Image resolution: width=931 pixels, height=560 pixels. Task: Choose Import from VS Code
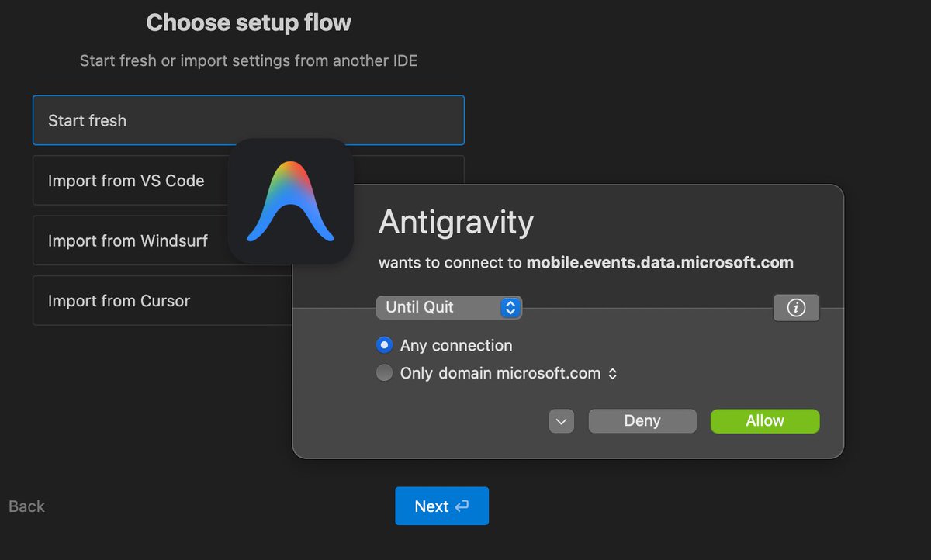click(x=130, y=181)
